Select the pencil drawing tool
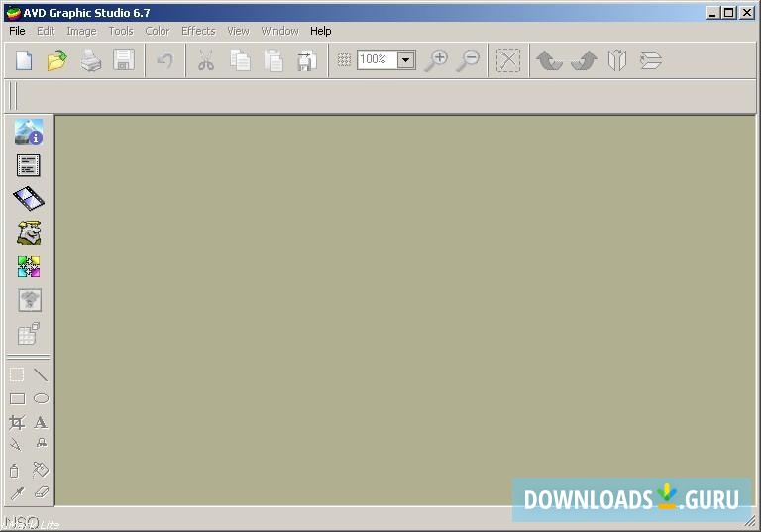This screenshot has height=532, width=761. pyautogui.click(x=16, y=444)
